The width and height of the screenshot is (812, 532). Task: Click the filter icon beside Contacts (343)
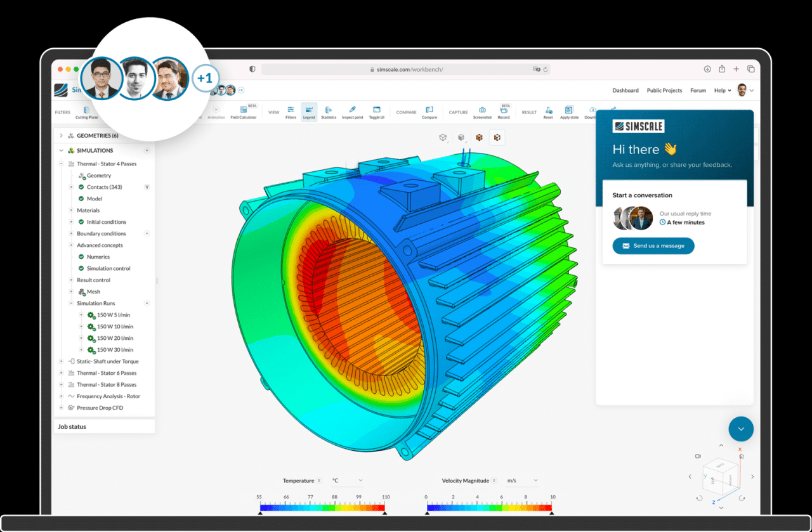click(x=147, y=187)
